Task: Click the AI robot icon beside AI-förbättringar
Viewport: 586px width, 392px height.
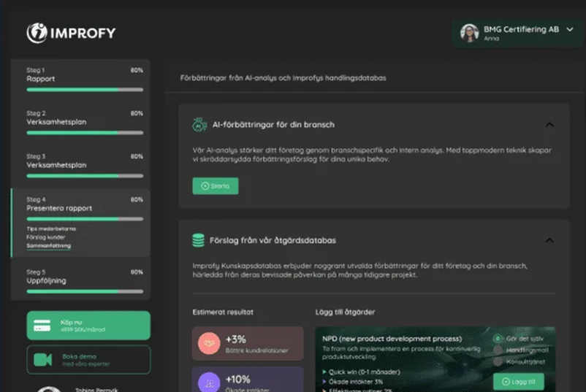Action: coord(199,125)
